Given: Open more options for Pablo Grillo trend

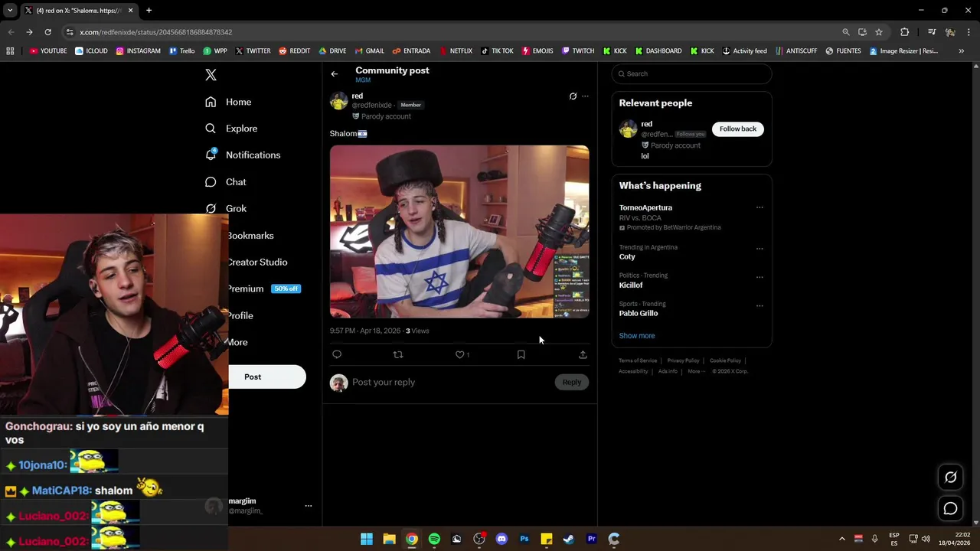Looking at the screenshot, I should [x=759, y=305].
